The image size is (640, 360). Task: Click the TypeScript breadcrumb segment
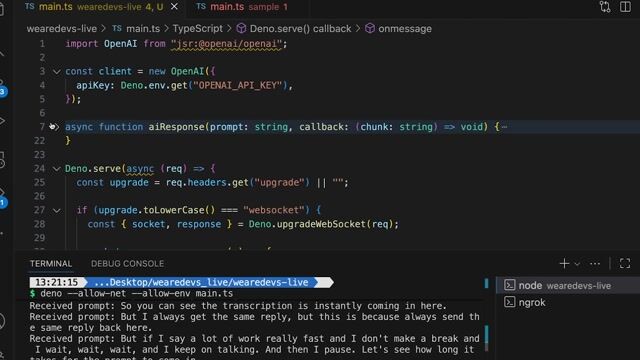pyautogui.click(x=198, y=29)
